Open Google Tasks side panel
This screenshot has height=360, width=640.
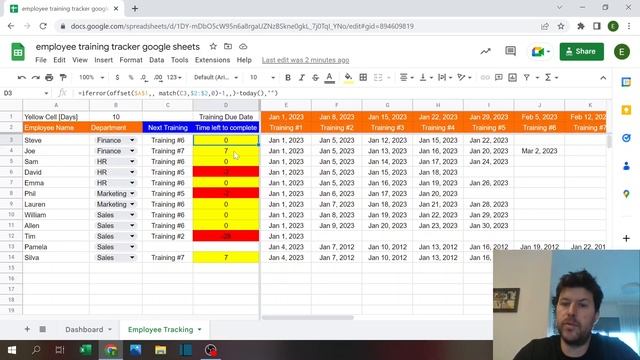(626, 138)
